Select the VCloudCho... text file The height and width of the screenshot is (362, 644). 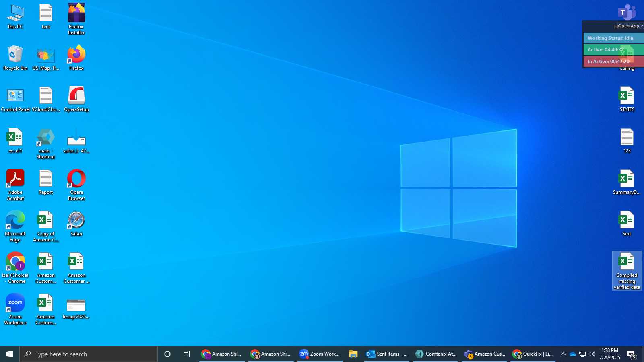coord(46,100)
